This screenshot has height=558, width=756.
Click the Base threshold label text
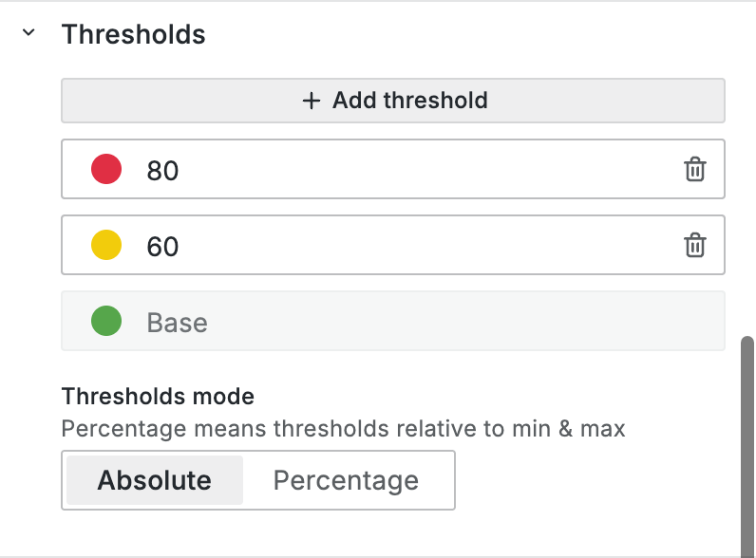coord(178,323)
